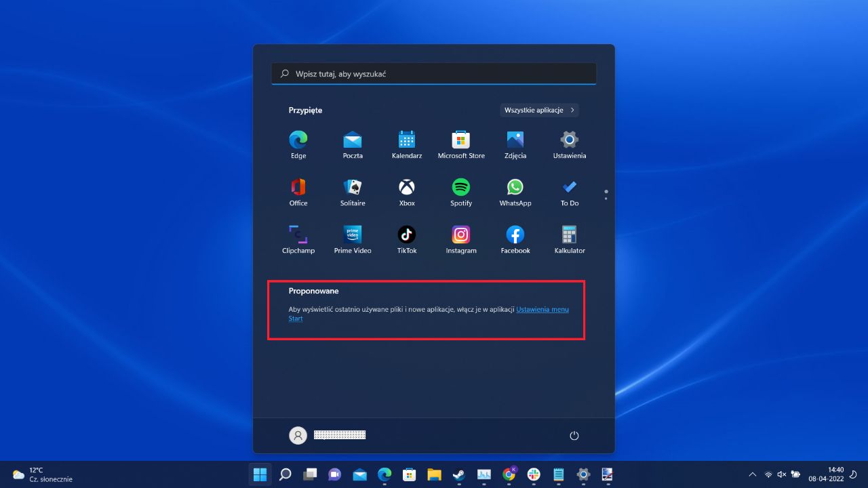Open the Ustawienia menu Start link
Viewport: 868px width, 488px height.
click(x=542, y=309)
